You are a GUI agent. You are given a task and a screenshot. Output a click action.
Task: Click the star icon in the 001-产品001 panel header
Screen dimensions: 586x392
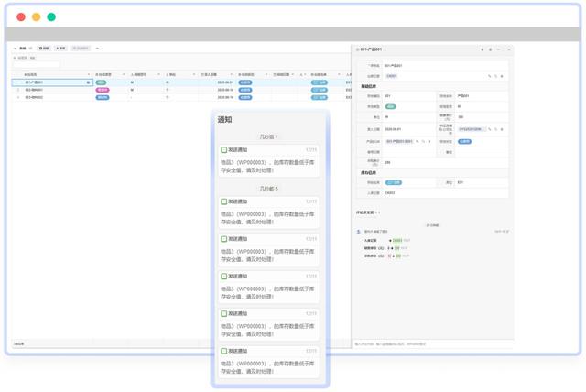point(483,49)
